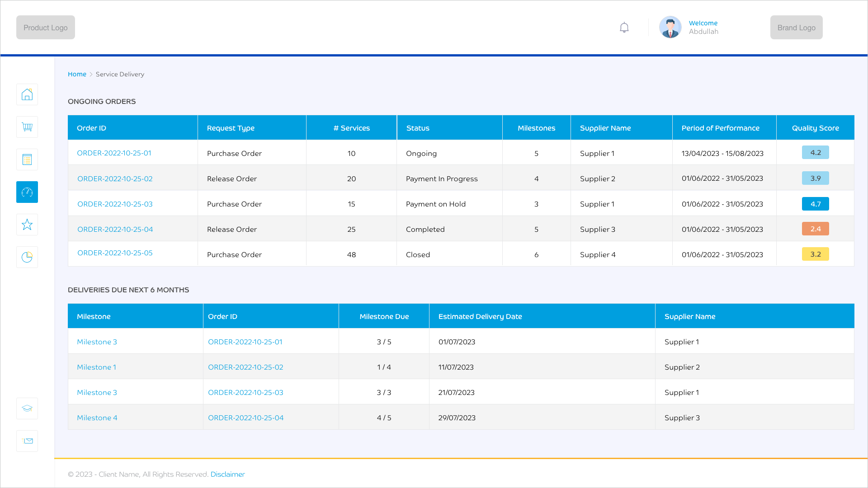868x488 pixels.
Task: Click the yellow 3.2 quality score badge
Action: click(x=815, y=254)
